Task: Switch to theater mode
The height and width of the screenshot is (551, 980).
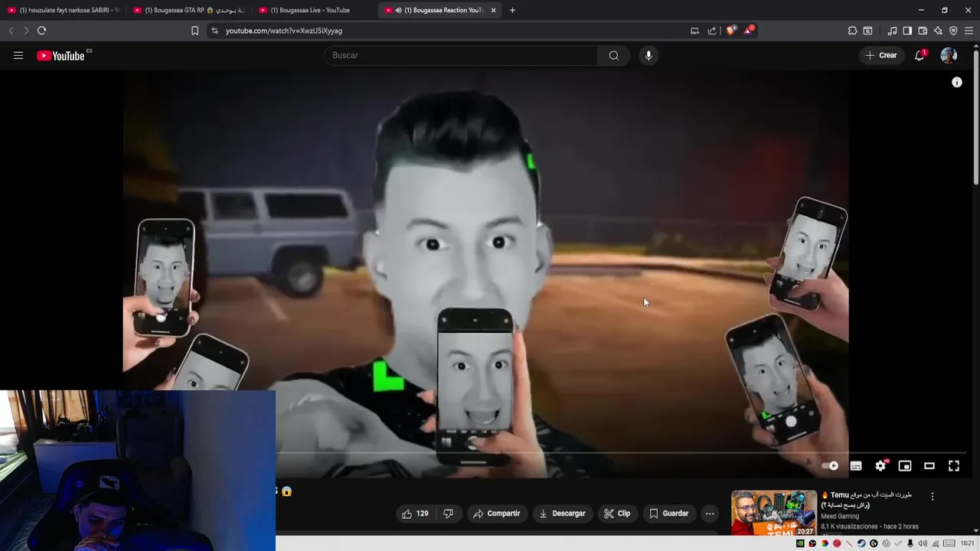Action: pos(929,465)
